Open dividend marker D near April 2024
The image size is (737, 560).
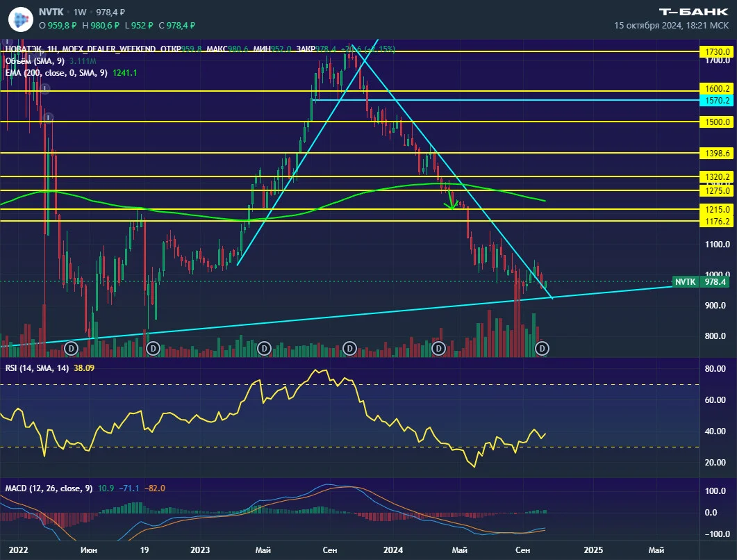point(438,348)
